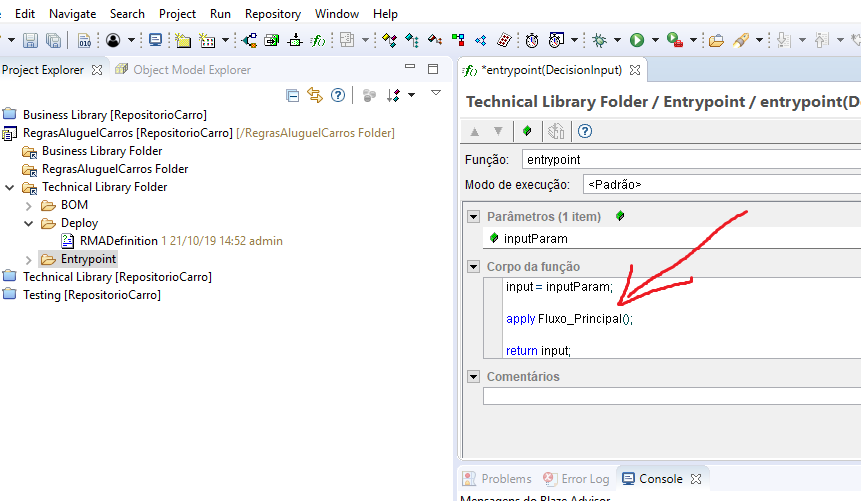
Task: Collapse the Comentários section
Action: [473, 376]
